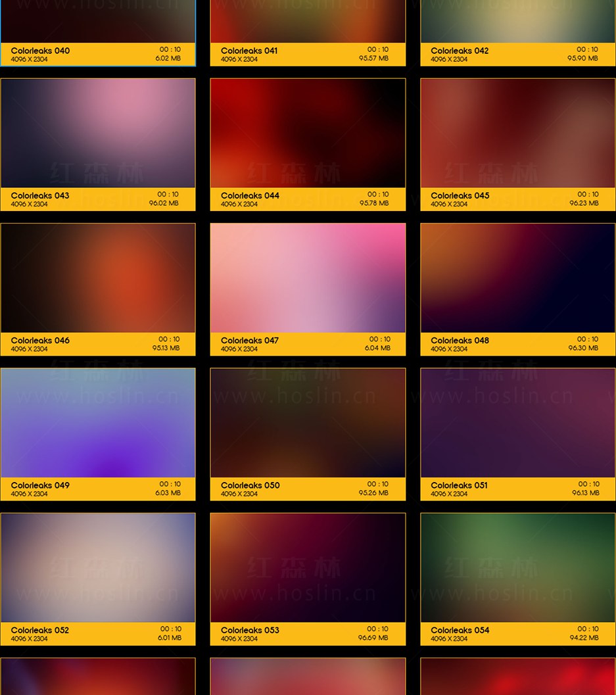Click the 6.02 MB file size
This screenshot has width=616, height=695.
[168, 58]
